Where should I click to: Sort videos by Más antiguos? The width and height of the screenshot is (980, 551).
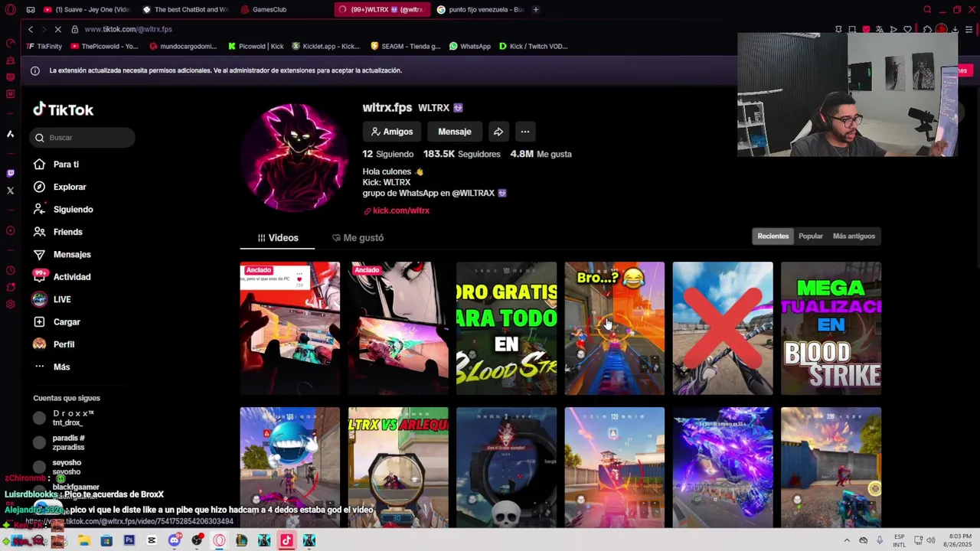854,236
